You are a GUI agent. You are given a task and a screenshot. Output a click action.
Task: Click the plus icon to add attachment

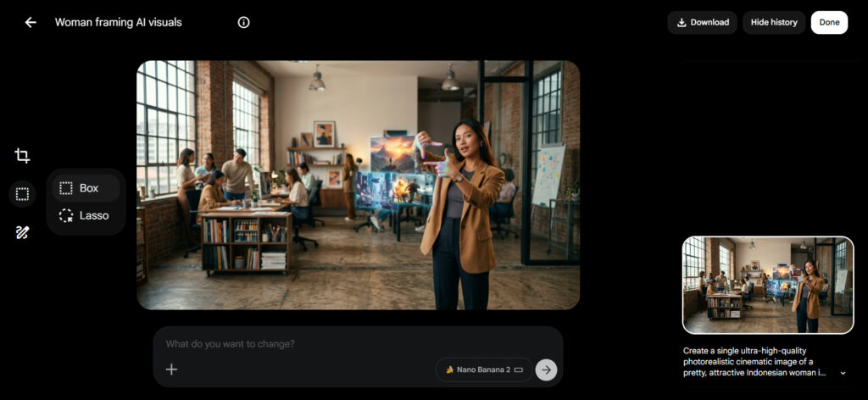tap(171, 369)
